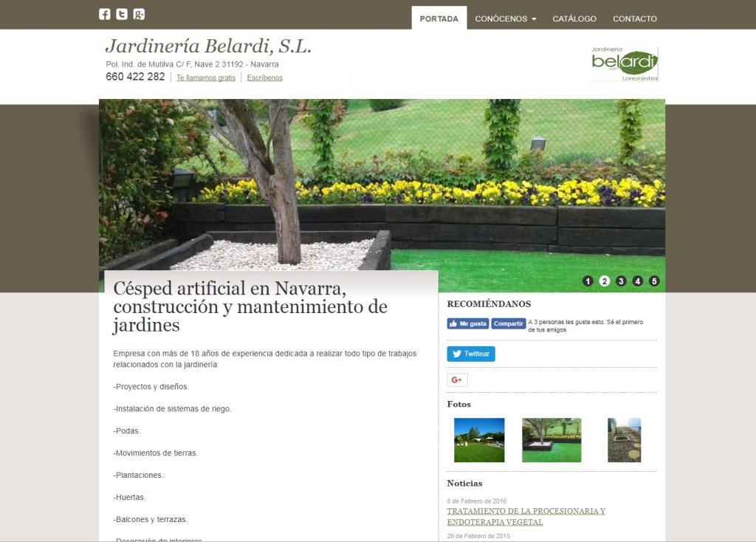Open the Twitter social icon in header
This screenshot has height=542, width=756.
(122, 14)
